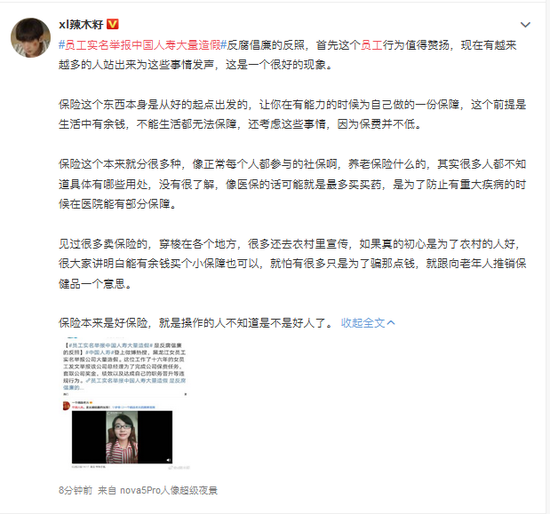
Task: Click the paragraph starting 保险这个东西本身
Action: (292, 114)
